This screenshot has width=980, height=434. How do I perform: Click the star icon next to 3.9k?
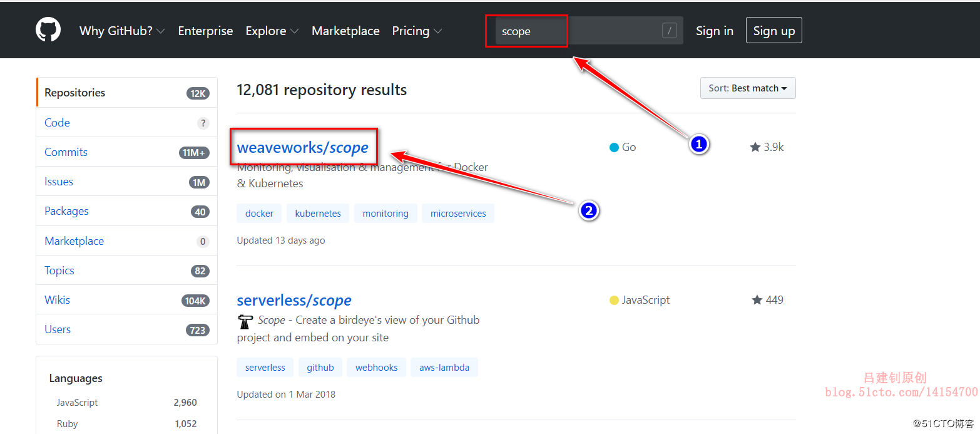[x=755, y=147]
